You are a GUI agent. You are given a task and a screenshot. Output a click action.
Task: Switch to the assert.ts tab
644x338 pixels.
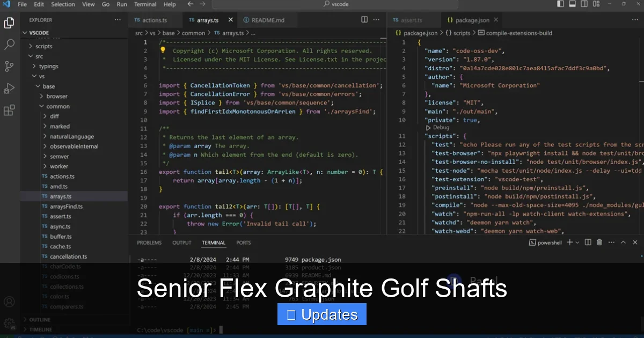pyautogui.click(x=412, y=20)
